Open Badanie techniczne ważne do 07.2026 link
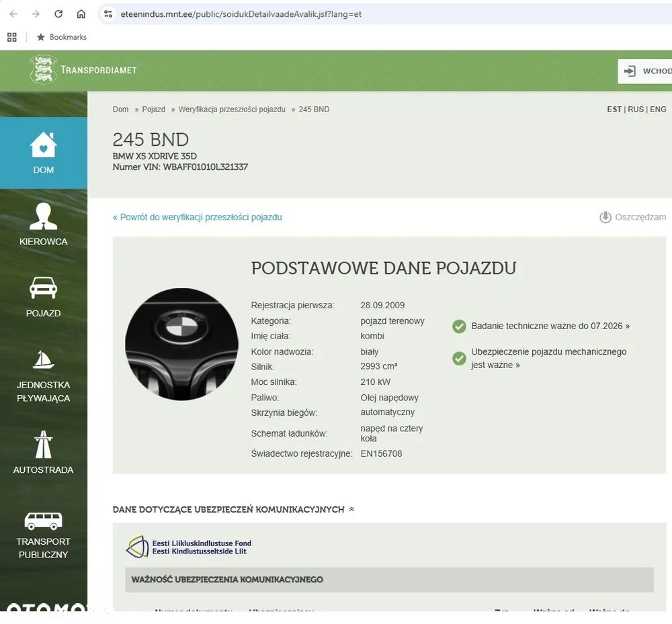 coord(550,326)
